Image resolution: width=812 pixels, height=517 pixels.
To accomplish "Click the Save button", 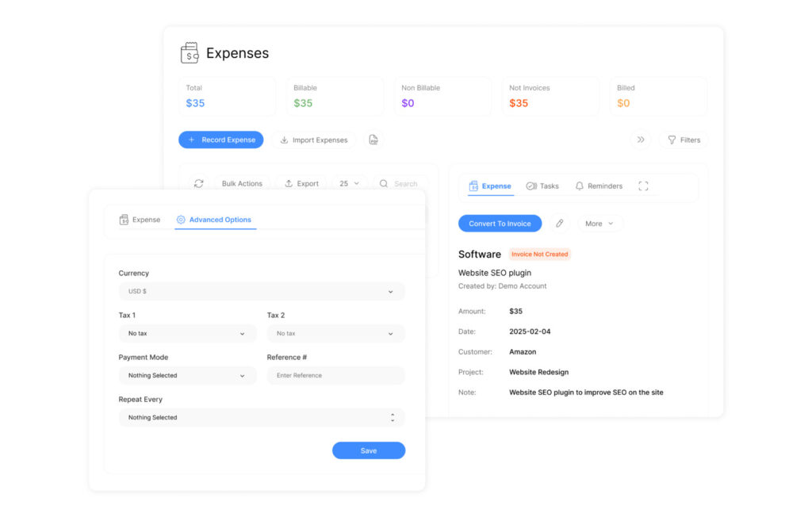I will click(x=368, y=450).
